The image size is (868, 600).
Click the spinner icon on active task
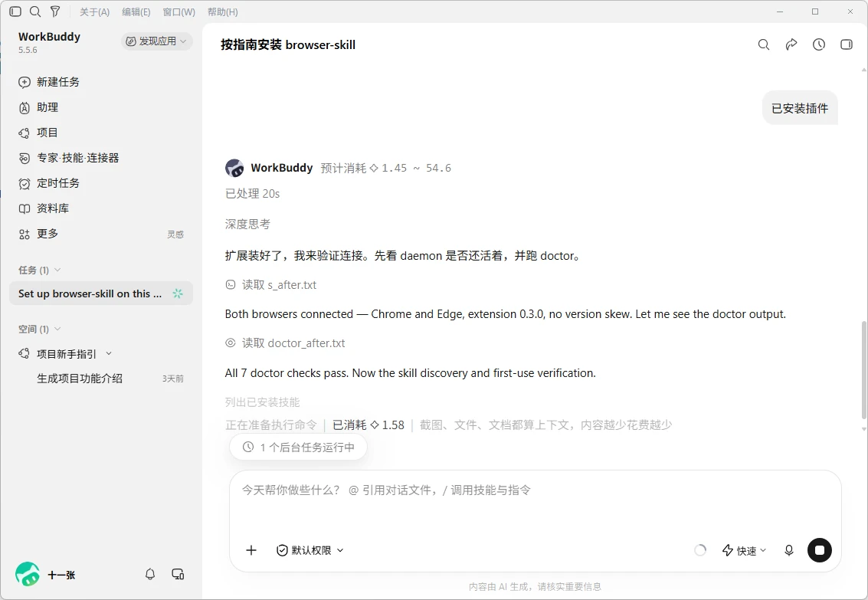(178, 293)
